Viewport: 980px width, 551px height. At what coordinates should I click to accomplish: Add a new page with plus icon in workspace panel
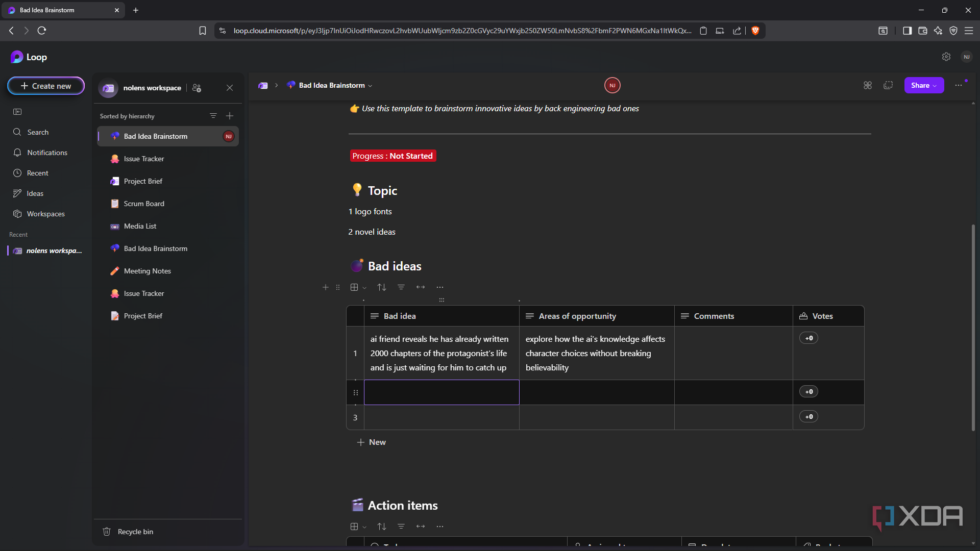pos(230,116)
